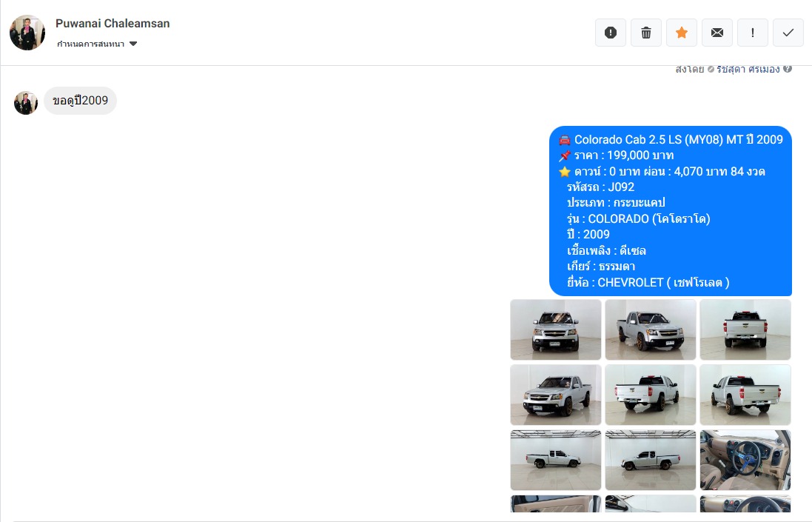Open the steering wheel interior thumbnail
The image size is (812, 522).
pyautogui.click(x=745, y=460)
